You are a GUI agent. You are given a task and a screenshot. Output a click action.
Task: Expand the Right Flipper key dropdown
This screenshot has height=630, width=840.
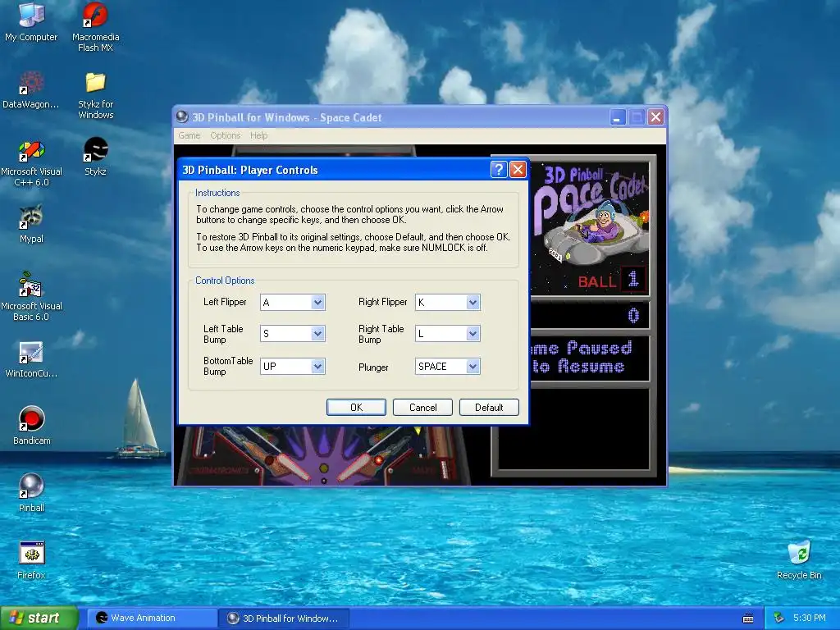pyautogui.click(x=472, y=302)
